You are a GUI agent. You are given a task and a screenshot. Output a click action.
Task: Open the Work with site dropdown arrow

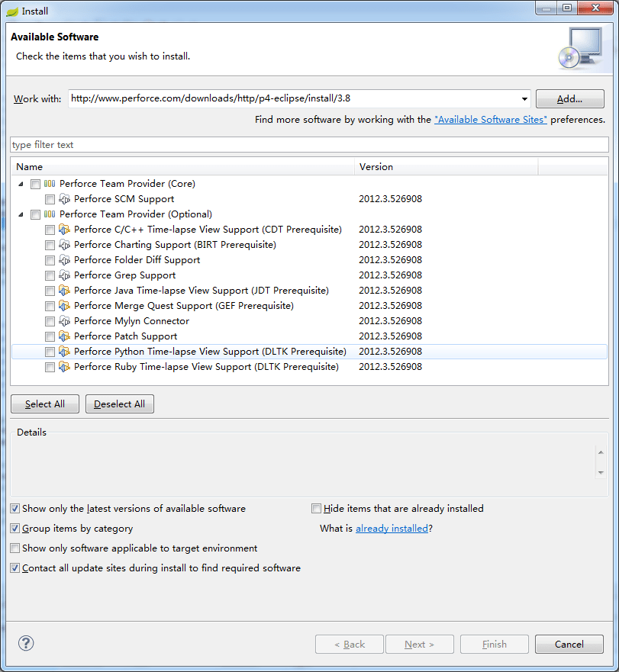pyautogui.click(x=524, y=99)
